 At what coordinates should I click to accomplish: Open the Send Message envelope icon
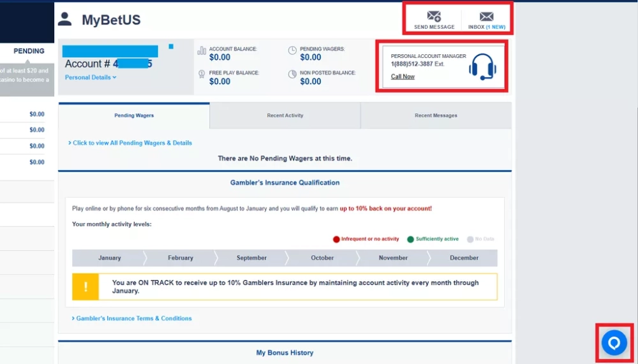click(x=434, y=17)
